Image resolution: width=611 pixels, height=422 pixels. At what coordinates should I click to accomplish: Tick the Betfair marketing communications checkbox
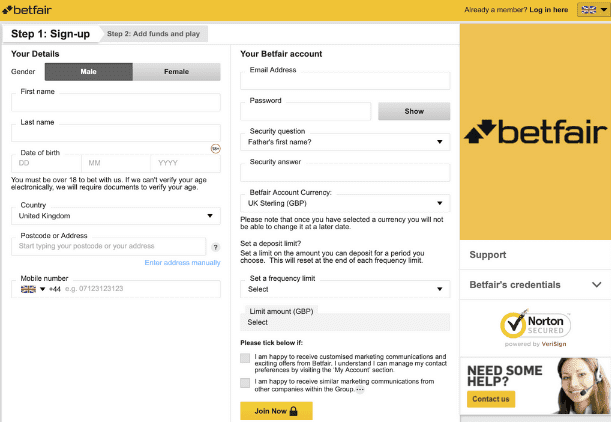(245, 358)
